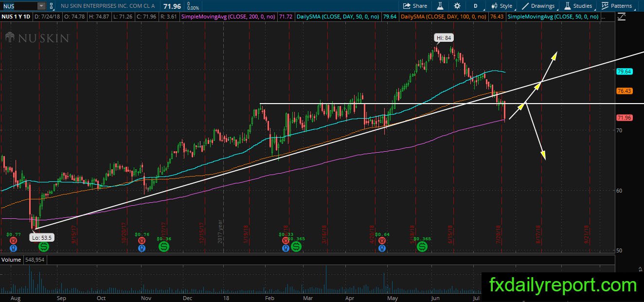This screenshot has height=302, width=644.
Task: Open the Patterns menu
Action: tap(617, 6)
